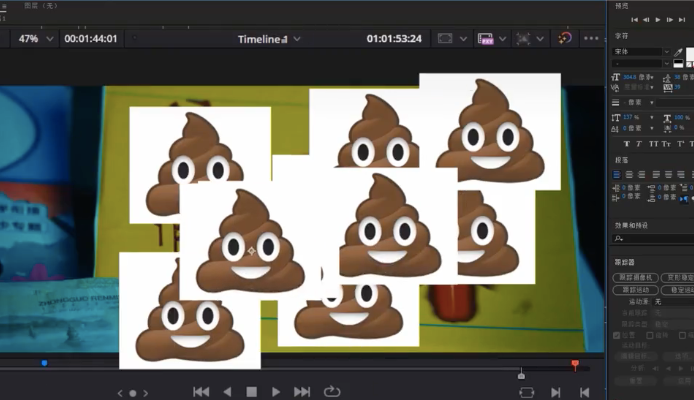
Task: Toggle the FX bypass filmstrip icon
Action: click(x=486, y=38)
